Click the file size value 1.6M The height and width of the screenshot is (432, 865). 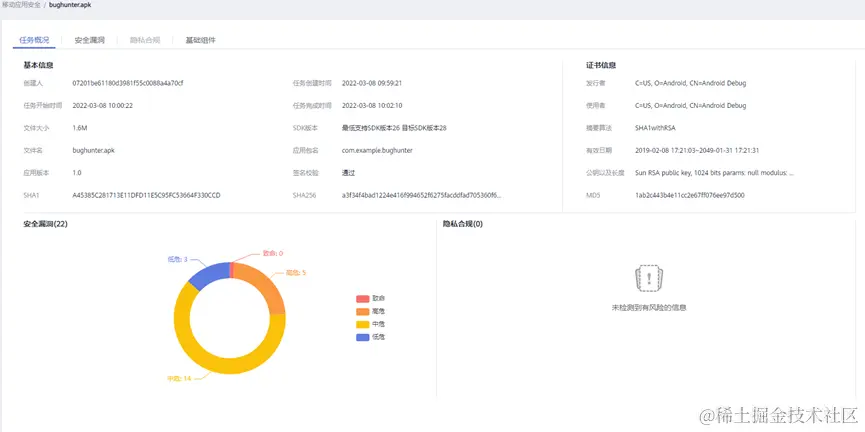point(80,128)
